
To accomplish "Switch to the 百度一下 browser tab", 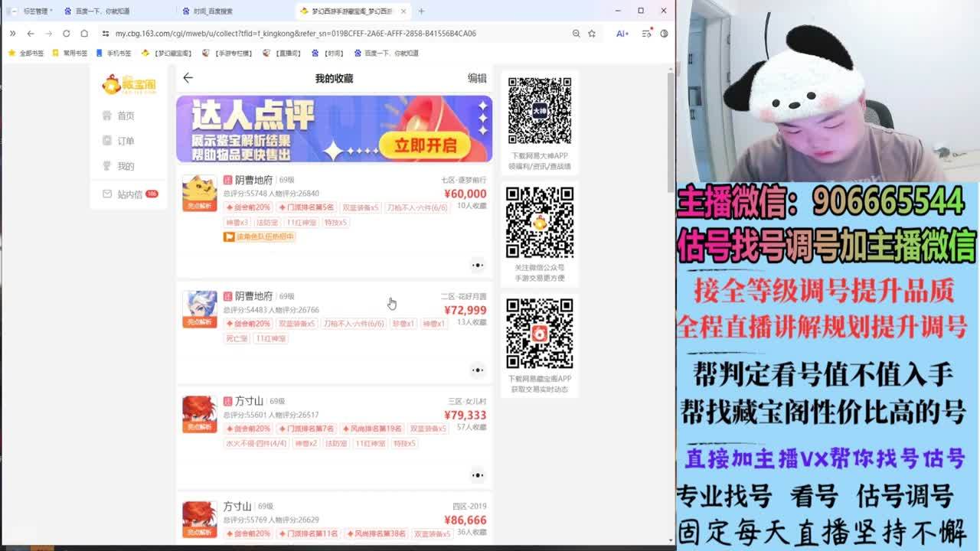I will [101, 11].
